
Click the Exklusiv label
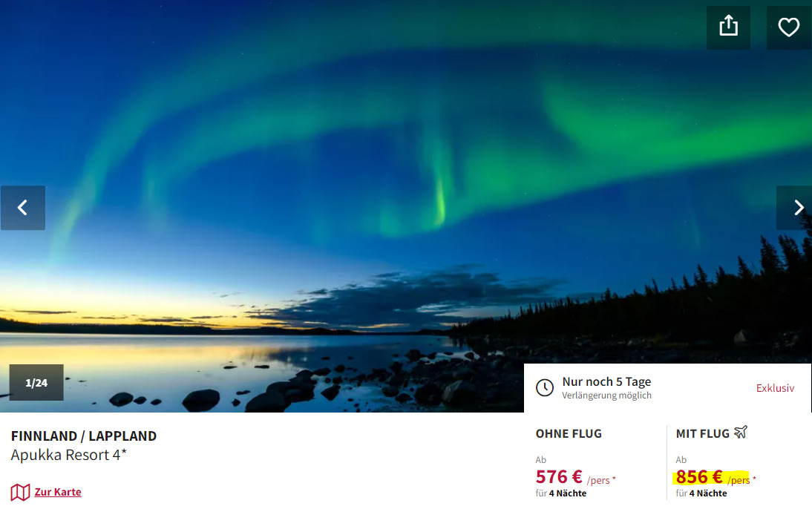(x=775, y=388)
